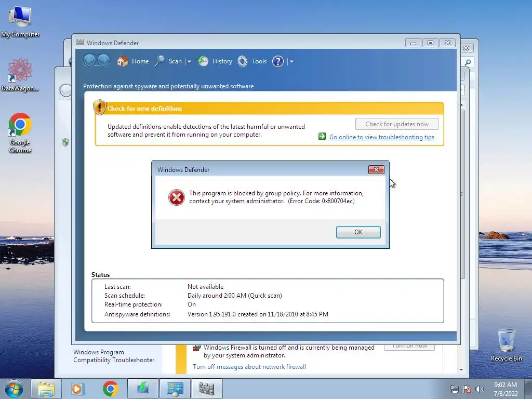The image size is (532, 399).
Task: Expand the Scan options dropdown arrow
Action: [189, 62]
